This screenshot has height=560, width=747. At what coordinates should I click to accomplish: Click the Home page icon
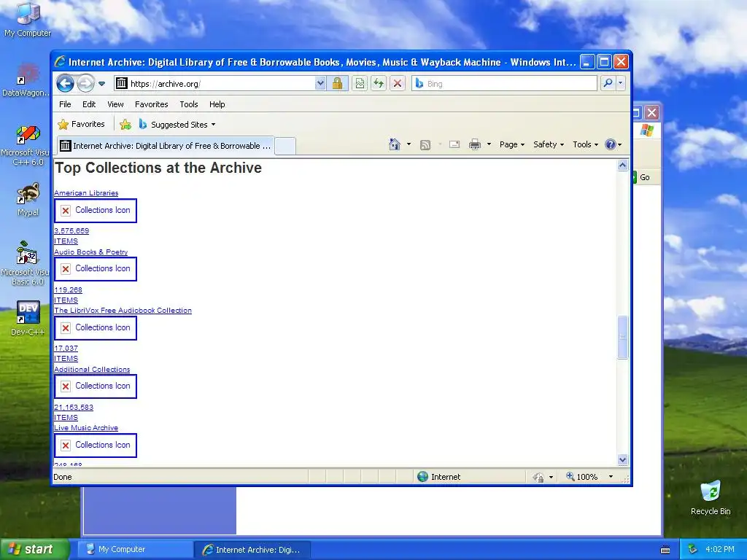point(395,144)
